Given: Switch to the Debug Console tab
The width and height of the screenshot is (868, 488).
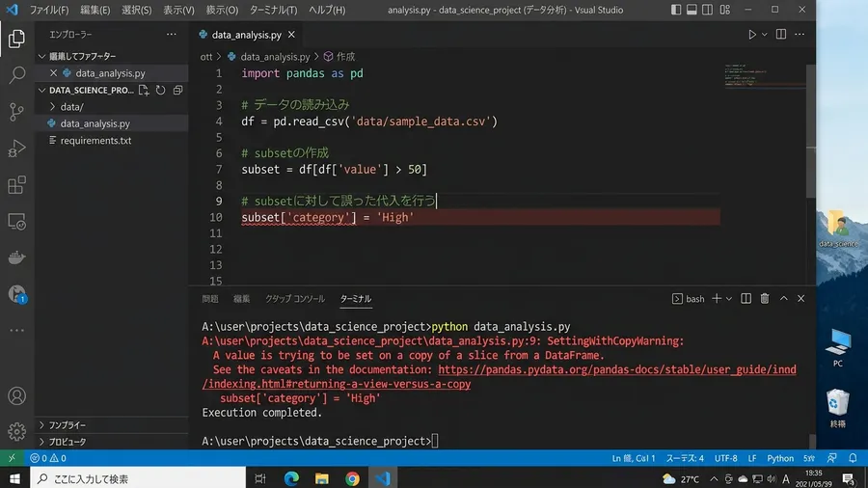Looking at the screenshot, I should coord(294,299).
